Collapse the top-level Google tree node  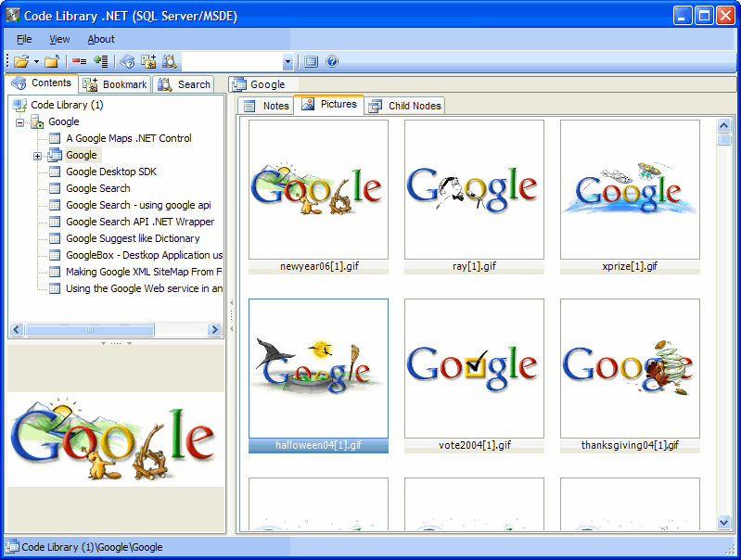click(19, 122)
